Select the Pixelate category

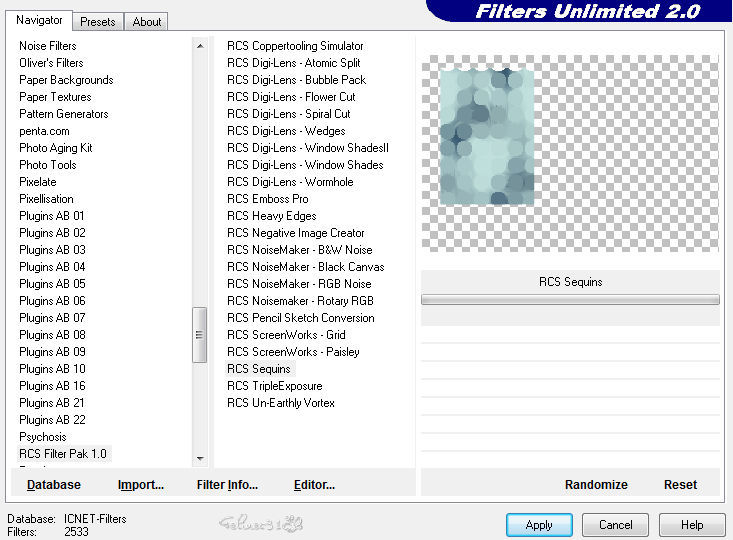point(38,182)
